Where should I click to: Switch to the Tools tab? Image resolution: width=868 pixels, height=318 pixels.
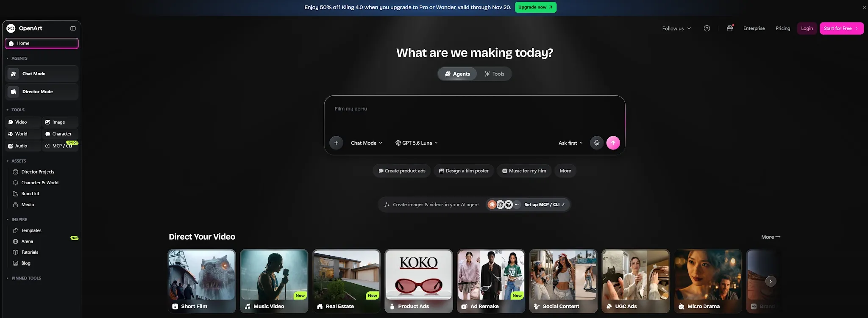pos(494,74)
